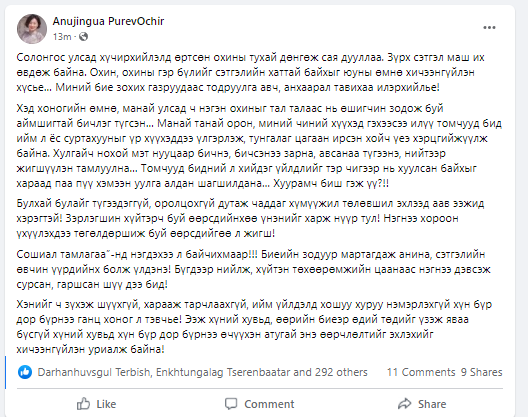
Task: View the 11 Comments
Action: 421,372
